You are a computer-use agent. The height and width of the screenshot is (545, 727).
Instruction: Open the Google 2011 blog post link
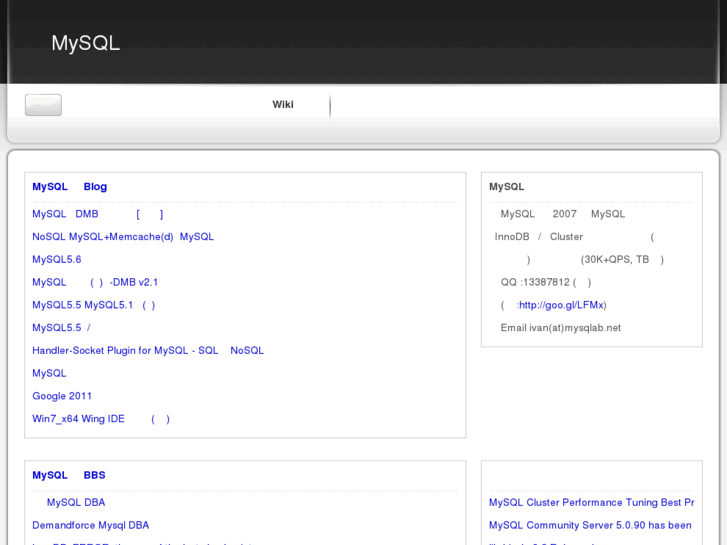(62, 396)
